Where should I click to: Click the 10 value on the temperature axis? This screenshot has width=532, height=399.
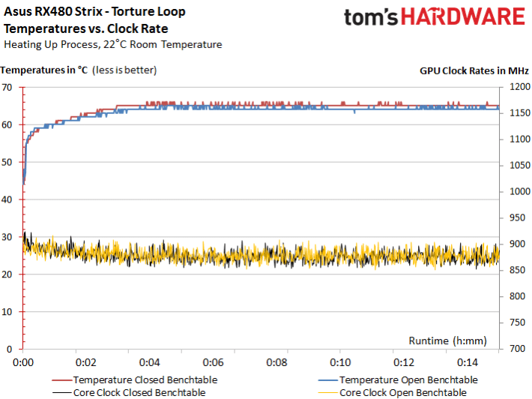[x=7, y=312]
